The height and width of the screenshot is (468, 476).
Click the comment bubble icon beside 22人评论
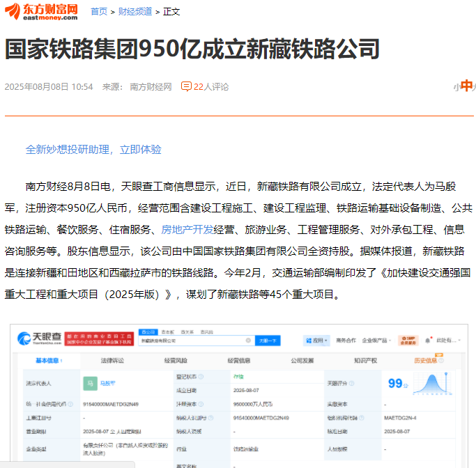(186, 86)
